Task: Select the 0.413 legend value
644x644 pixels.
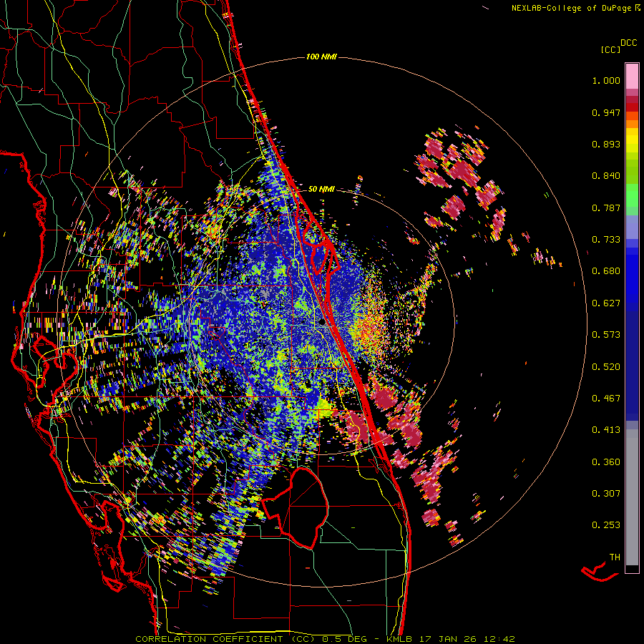Action: (x=606, y=430)
